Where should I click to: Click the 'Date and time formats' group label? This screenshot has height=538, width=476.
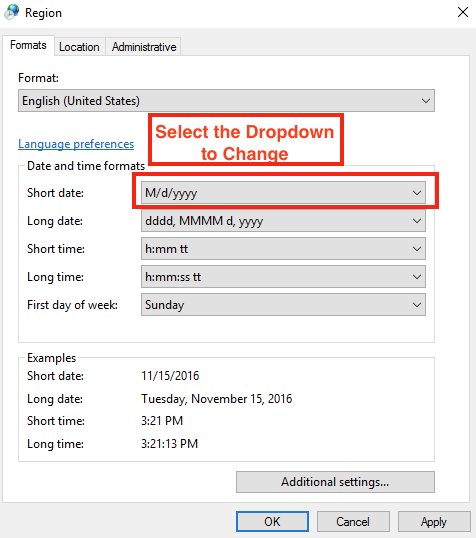[86, 166]
